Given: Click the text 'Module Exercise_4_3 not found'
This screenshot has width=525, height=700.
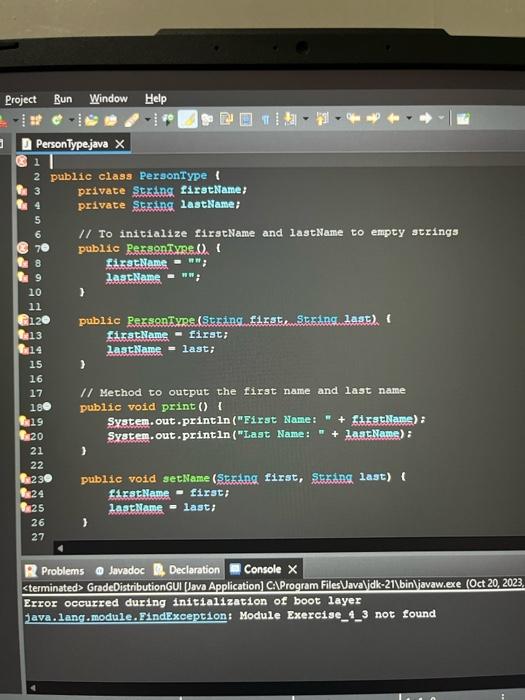Looking at the screenshot, I should [338, 615].
